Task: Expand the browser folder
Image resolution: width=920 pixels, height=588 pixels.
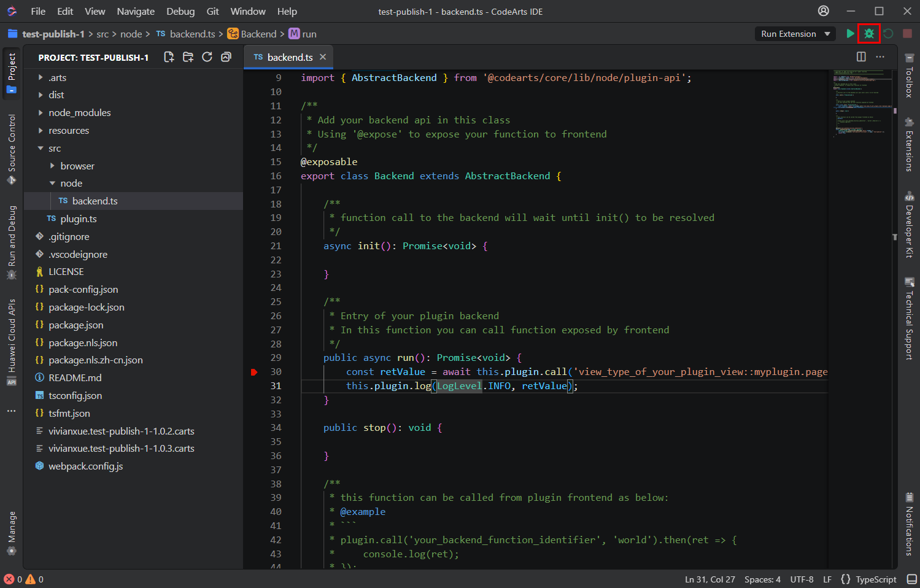Action: point(52,166)
